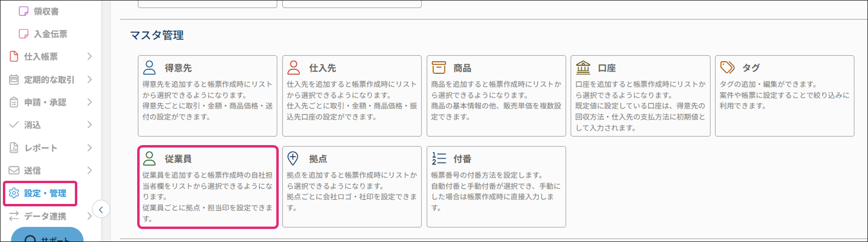Click the サポート support button
The height and width of the screenshot is (242, 868).
[x=47, y=237]
